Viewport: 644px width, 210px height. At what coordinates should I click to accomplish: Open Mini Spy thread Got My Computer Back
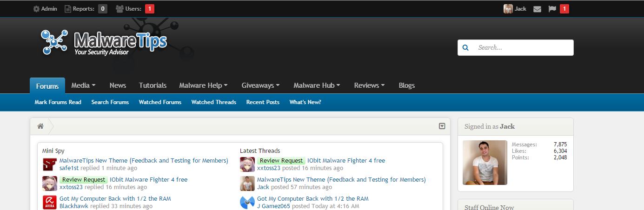tap(115, 199)
